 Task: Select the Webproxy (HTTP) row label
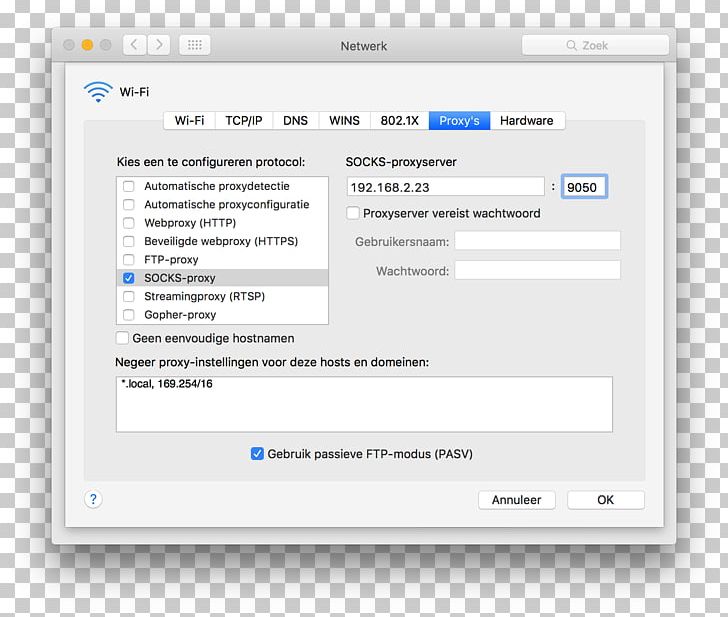190,223
